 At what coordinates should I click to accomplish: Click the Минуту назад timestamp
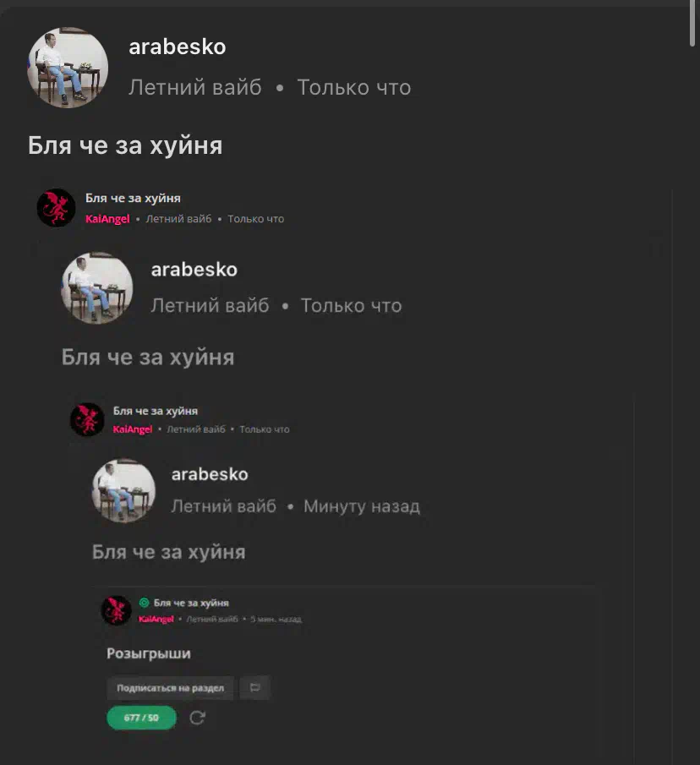coord(362,506)
